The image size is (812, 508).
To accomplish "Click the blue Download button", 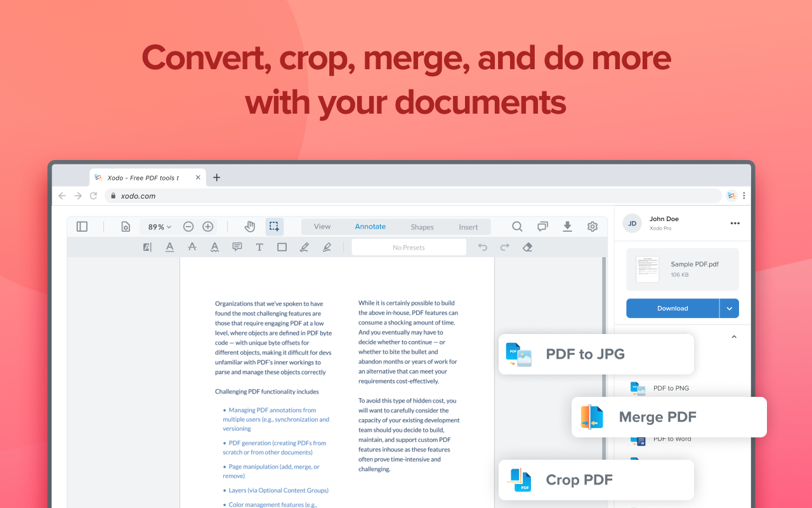I will 672,308.
